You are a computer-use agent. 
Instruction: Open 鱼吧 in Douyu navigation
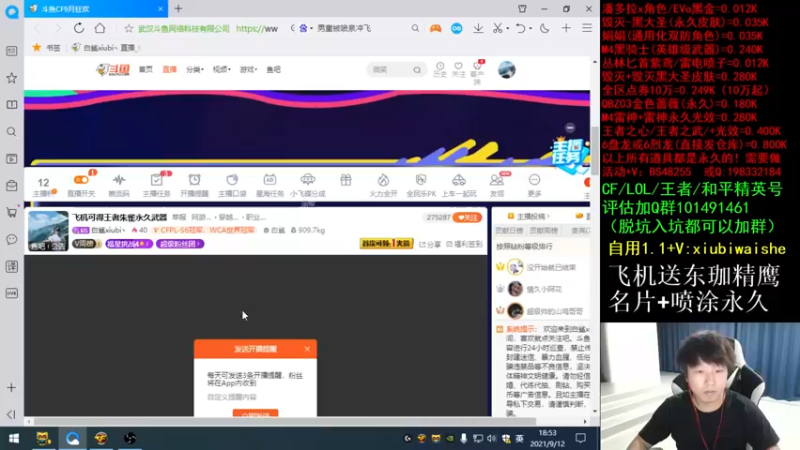pyautogui.click(x=273, y=69)
